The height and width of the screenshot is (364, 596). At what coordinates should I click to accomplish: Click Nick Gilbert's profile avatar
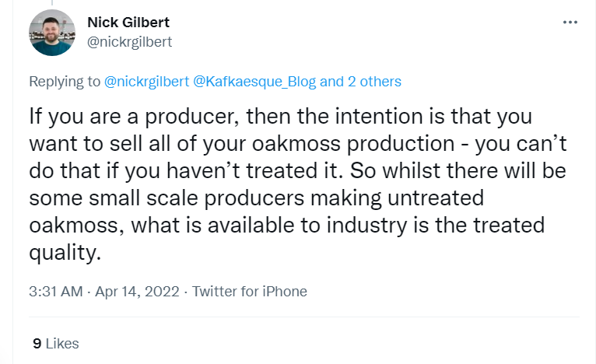pyautogui.click(x=52, y=33)
